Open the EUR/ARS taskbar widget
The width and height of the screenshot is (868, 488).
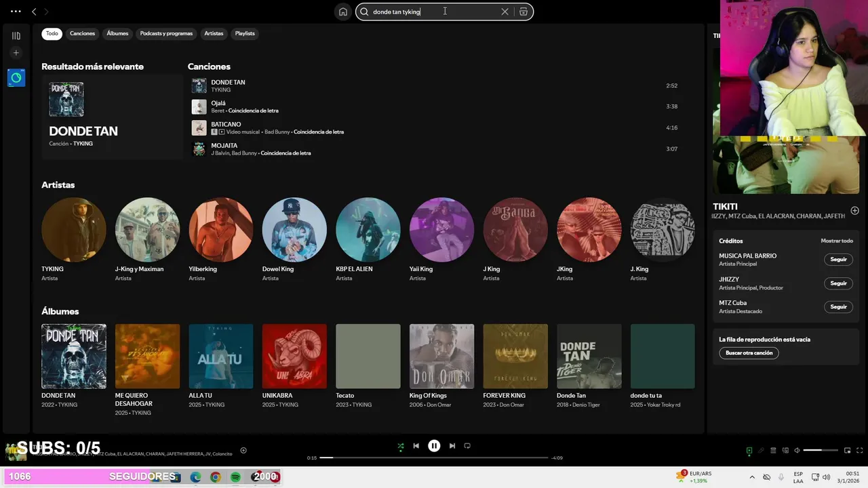click(694, 476)
